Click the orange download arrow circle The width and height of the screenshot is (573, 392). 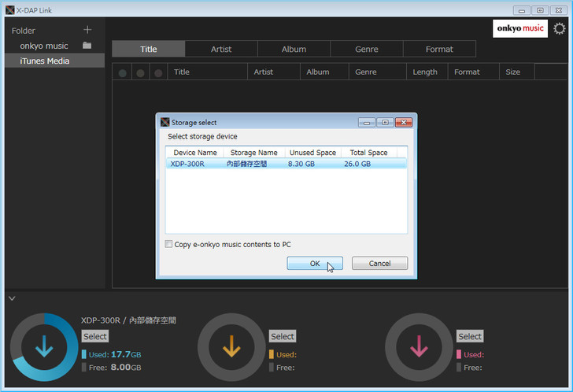[231, 346]
